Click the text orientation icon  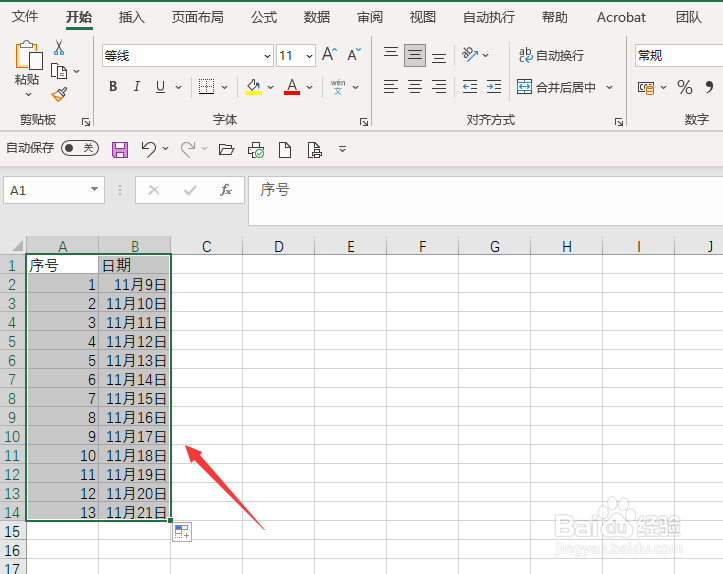pyautogui.click(x=470, y=54)
